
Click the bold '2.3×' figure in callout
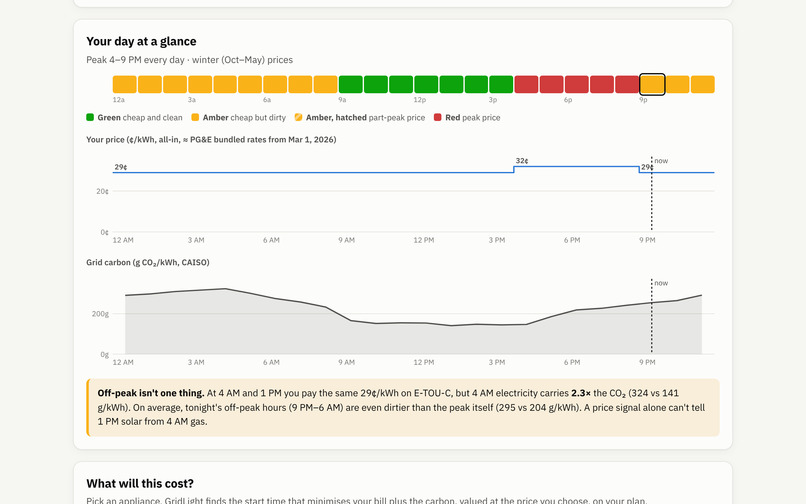pyautogui.click(x=581, y=393)
